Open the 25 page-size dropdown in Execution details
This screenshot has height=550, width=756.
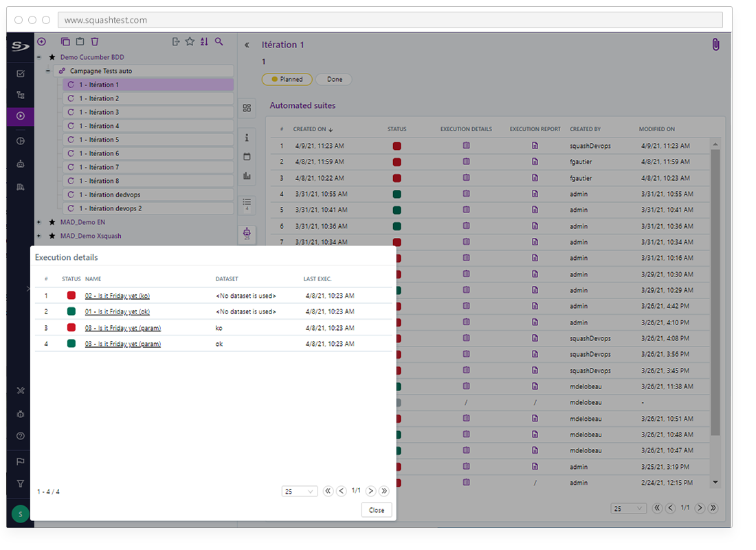299,491
